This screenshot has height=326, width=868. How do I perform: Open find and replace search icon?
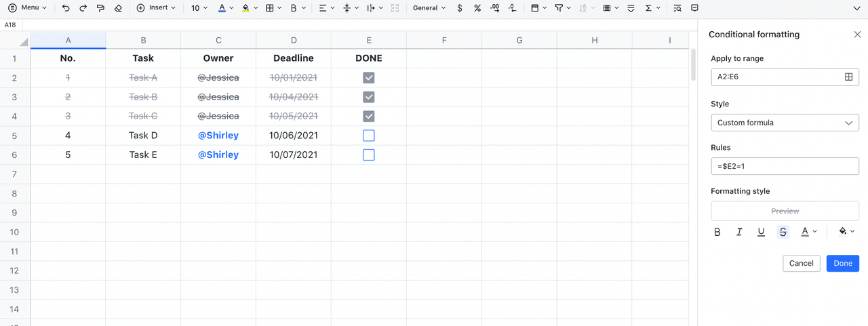pos(677,8)
